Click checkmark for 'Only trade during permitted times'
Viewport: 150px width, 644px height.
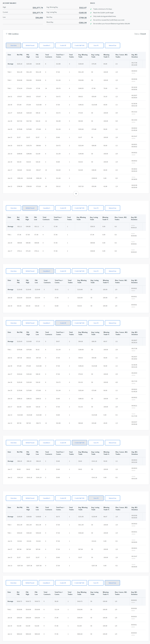pos(91,16)
